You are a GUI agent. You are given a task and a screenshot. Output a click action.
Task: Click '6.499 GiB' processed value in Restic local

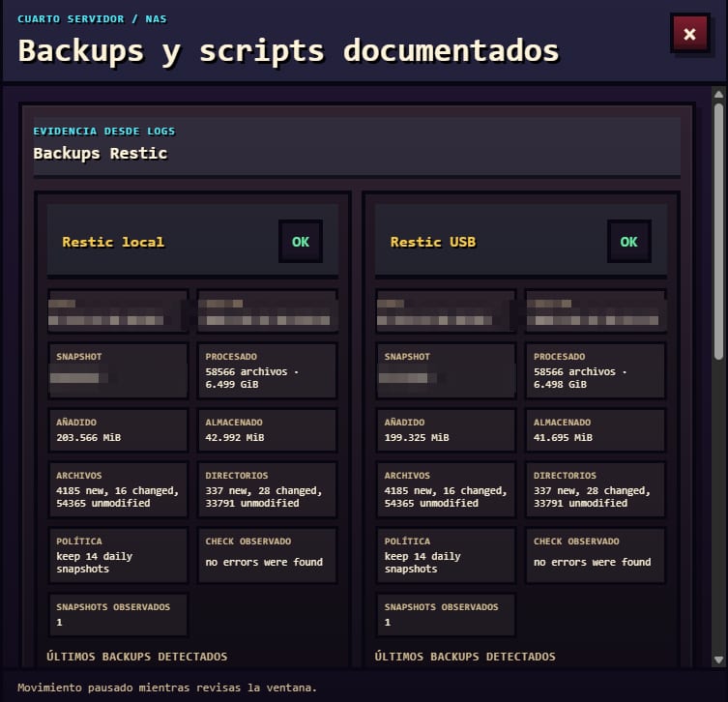(x=232, y=385)
